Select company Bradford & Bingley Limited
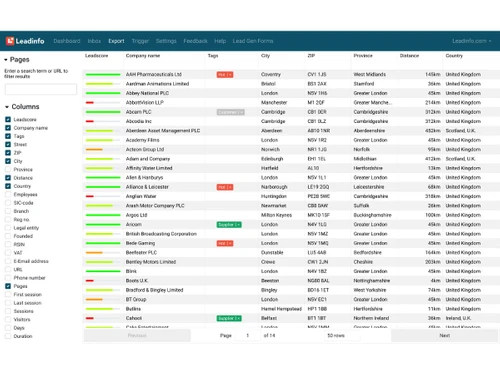Screen dimensions: 500x375 155,290
